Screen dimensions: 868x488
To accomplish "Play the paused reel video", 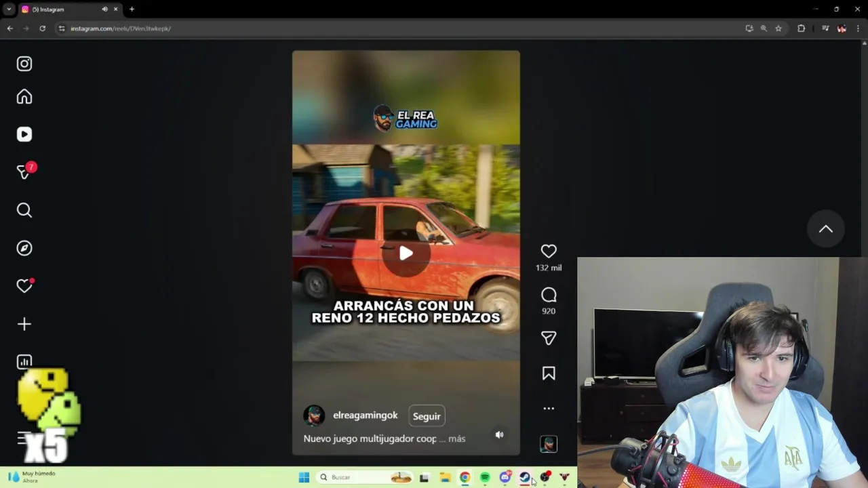I will pyautogui.click(x=406, y=253).
